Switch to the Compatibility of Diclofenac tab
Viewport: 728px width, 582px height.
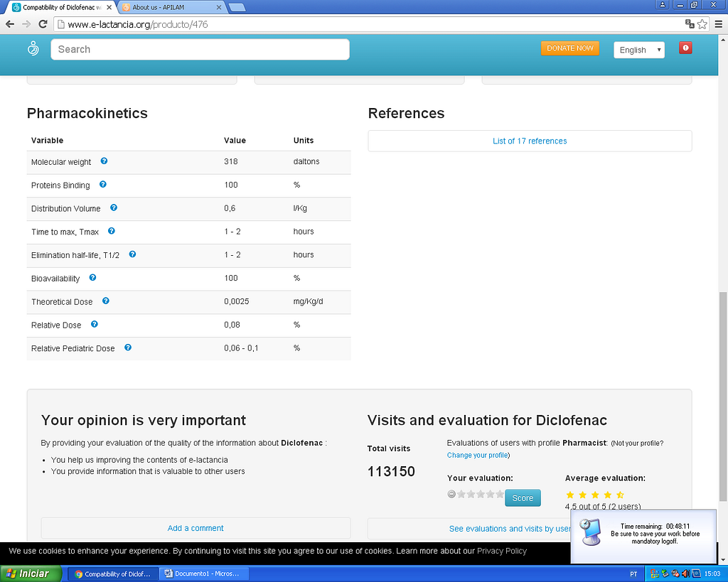[63, 7]
